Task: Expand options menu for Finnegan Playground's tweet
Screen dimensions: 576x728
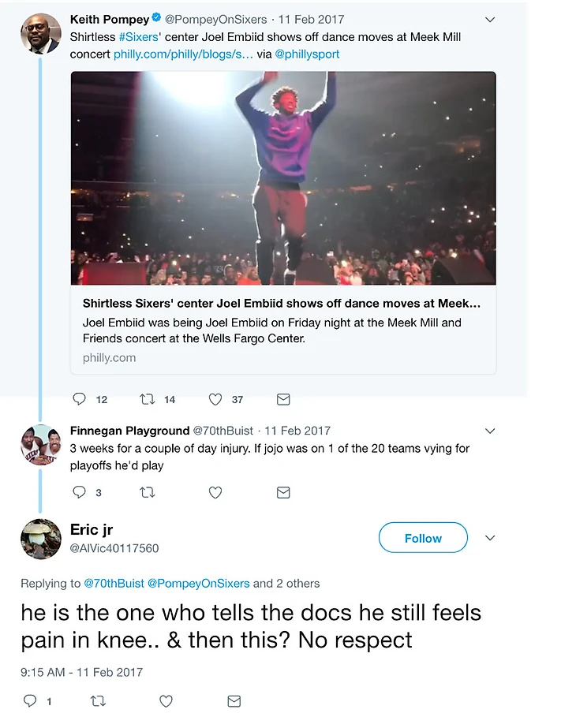Action: tap(489, 431)
